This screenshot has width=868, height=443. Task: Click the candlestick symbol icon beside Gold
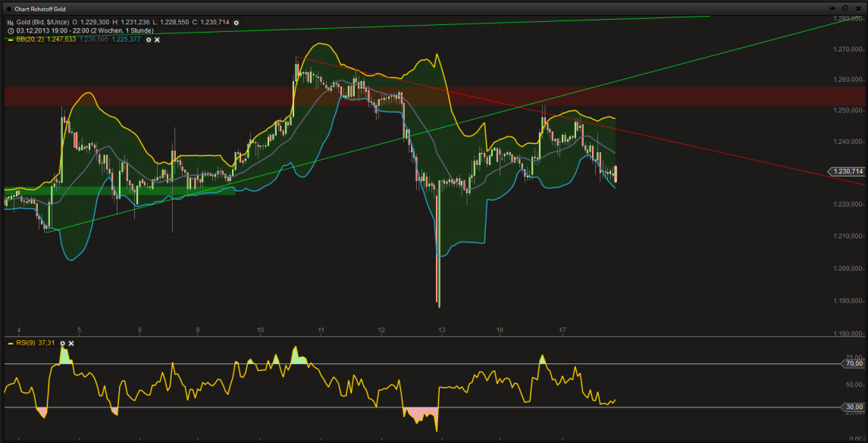10,23
